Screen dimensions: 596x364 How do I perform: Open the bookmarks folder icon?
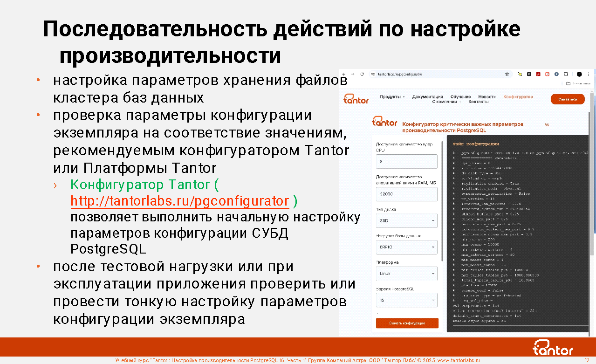[x=568, y=83]
